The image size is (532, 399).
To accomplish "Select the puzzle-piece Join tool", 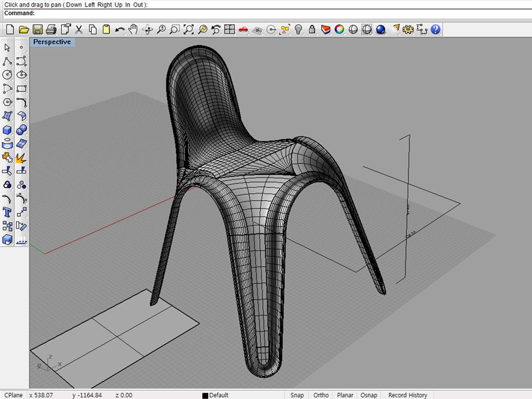I will pos(7,158).
